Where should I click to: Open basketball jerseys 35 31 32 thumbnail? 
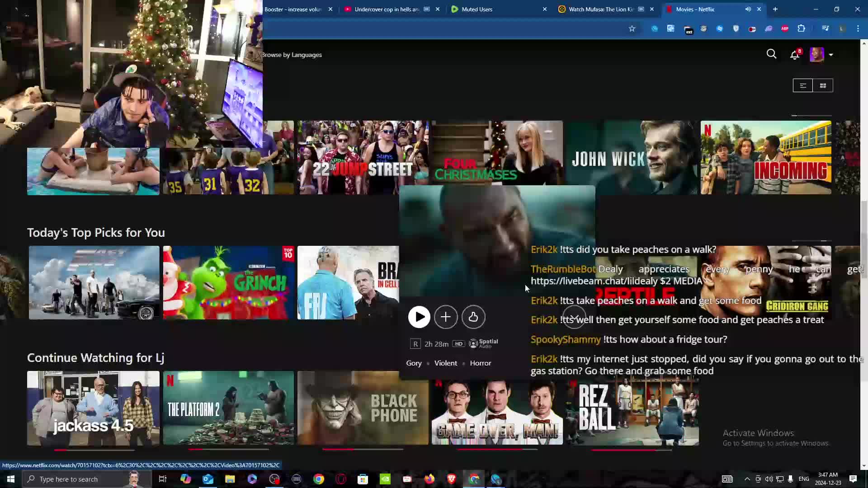(x=228, y=171)
